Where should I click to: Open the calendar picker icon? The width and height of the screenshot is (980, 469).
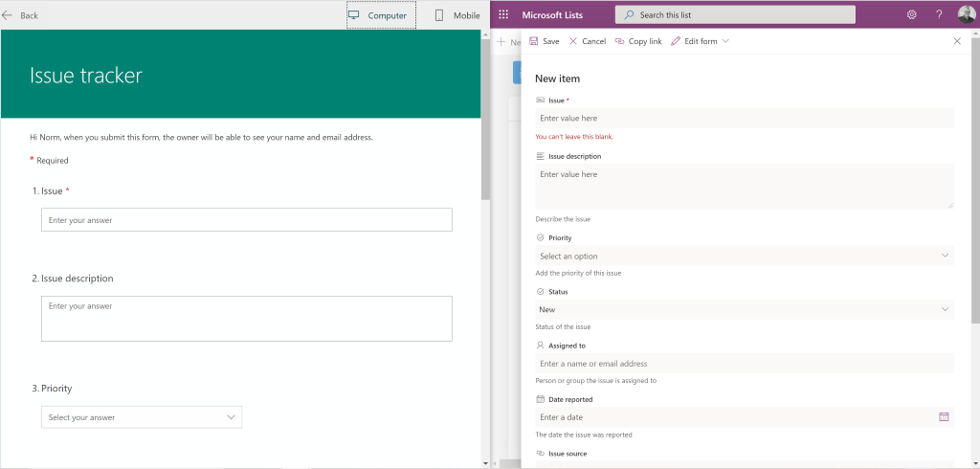click(944, 417)
